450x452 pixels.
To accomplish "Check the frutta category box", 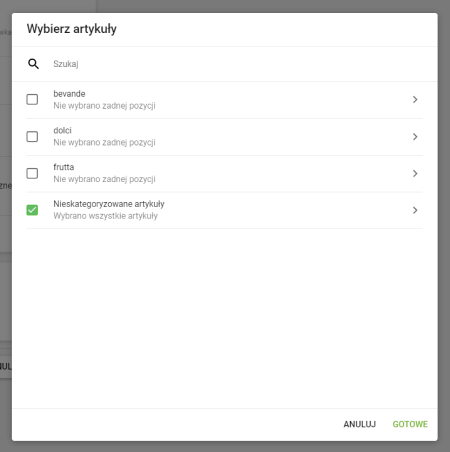I will [x=32, y=173].
